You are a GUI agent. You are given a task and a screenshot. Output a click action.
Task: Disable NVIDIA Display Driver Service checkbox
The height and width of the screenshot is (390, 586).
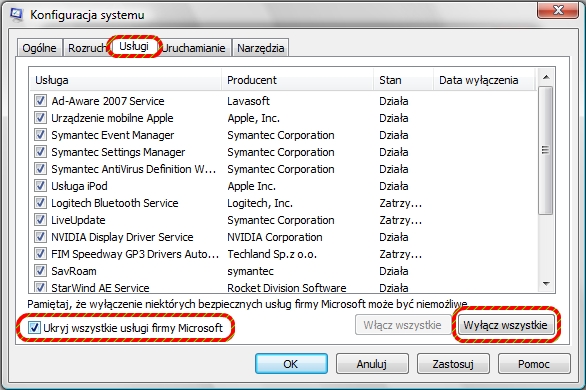(x=40, y=237)
